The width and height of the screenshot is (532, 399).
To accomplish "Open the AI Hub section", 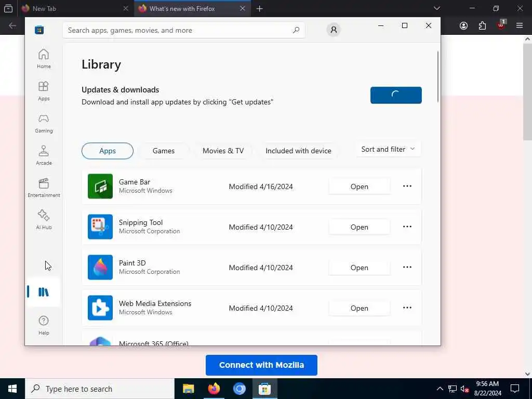I will click(44, 220).
